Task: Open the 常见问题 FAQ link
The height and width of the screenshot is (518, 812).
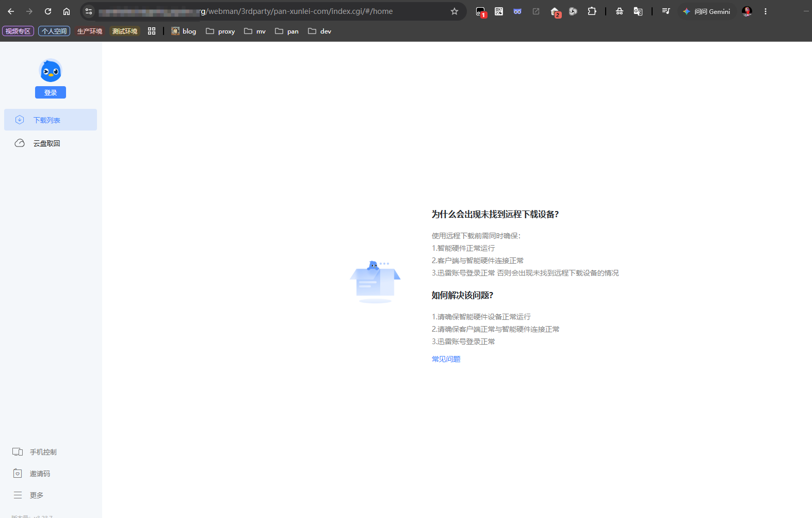Action: point(446,359)
